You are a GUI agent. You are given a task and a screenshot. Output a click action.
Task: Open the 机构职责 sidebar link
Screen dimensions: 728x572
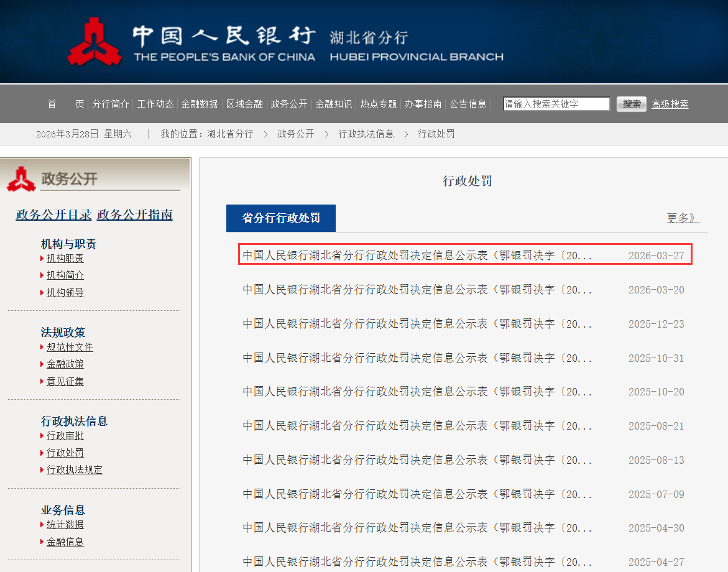tap(65, 259)
